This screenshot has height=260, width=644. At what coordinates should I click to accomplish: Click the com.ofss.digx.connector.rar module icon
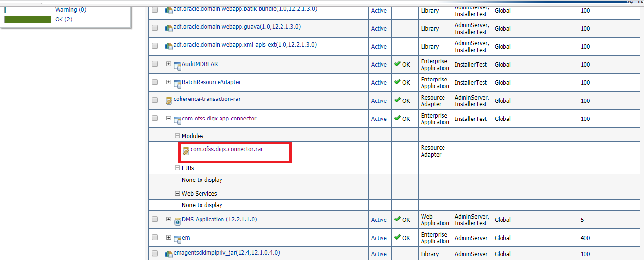pyautogui.click(x=186, y=151)
